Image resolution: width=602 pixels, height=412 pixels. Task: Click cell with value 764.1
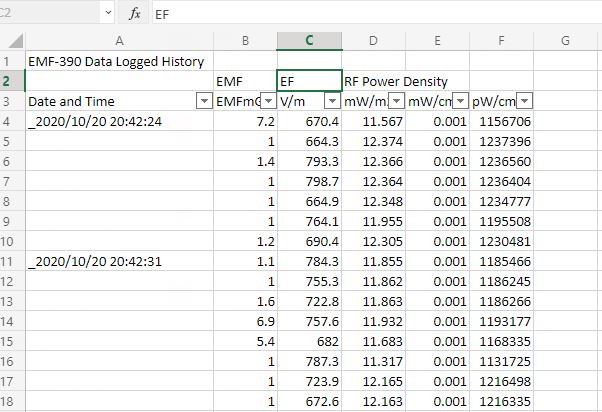[x=309, y=221]
